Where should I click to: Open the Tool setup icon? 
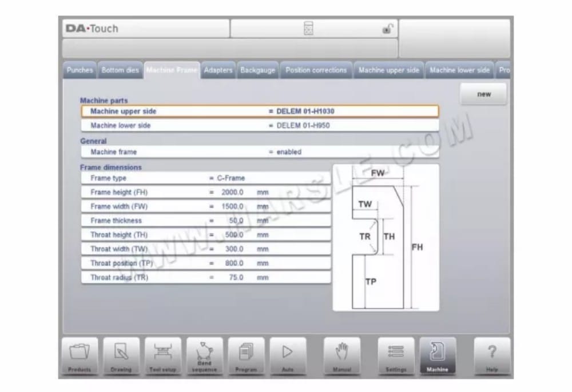[x=162, y=356]
